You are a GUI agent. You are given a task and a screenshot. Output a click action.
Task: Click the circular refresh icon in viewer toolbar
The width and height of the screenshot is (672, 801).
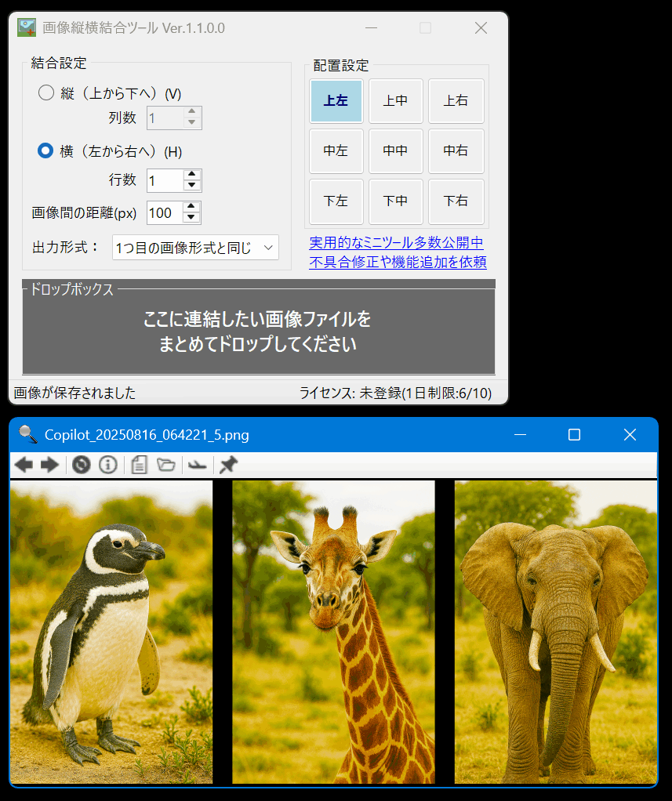(x=81, y=466)
